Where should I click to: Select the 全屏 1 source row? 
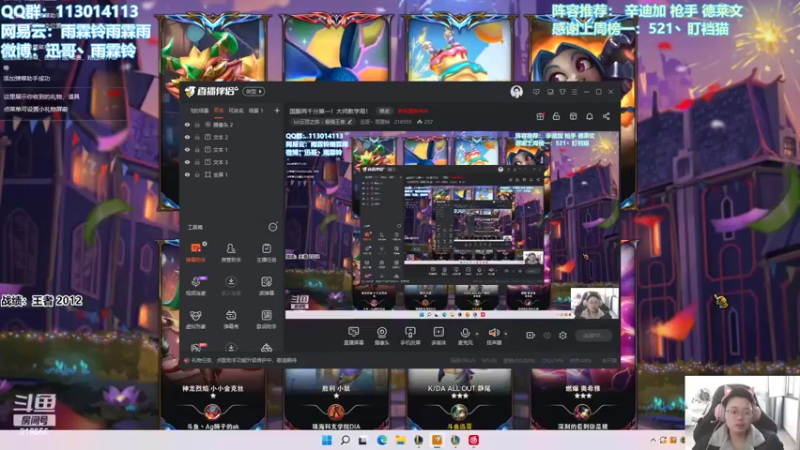pyautogui.click(x=231, y=174)
